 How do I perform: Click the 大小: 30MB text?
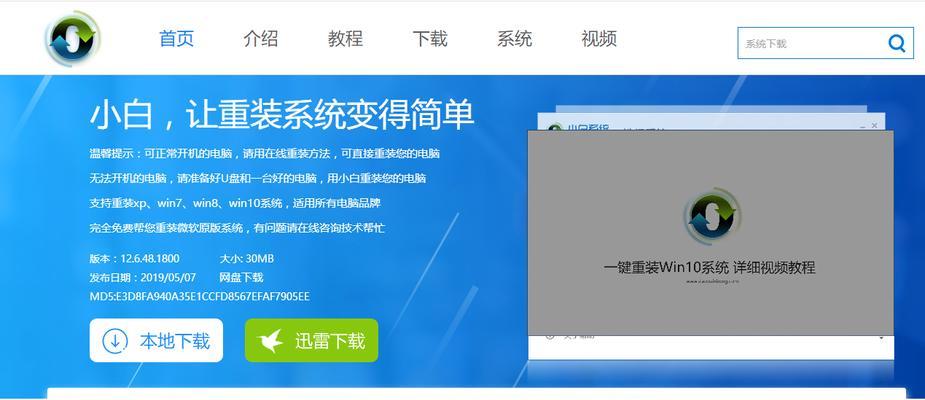pyautogui.click(x=247, y=258)
